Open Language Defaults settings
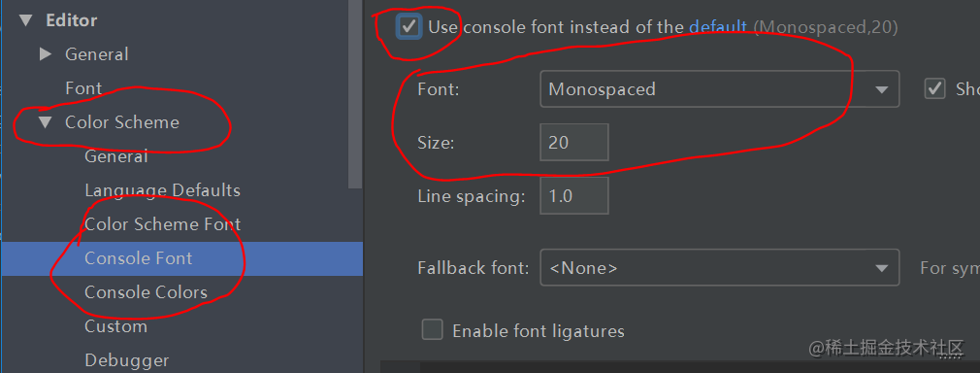 (x=162, y=190)
